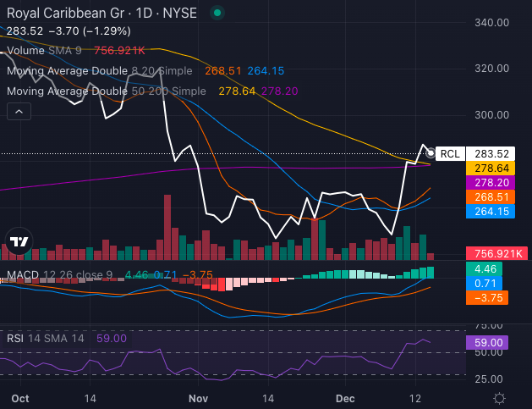Screen dimensions: 532x409
Task: Click 25.00 RSI scale value
Action: (x=489, y=379)
